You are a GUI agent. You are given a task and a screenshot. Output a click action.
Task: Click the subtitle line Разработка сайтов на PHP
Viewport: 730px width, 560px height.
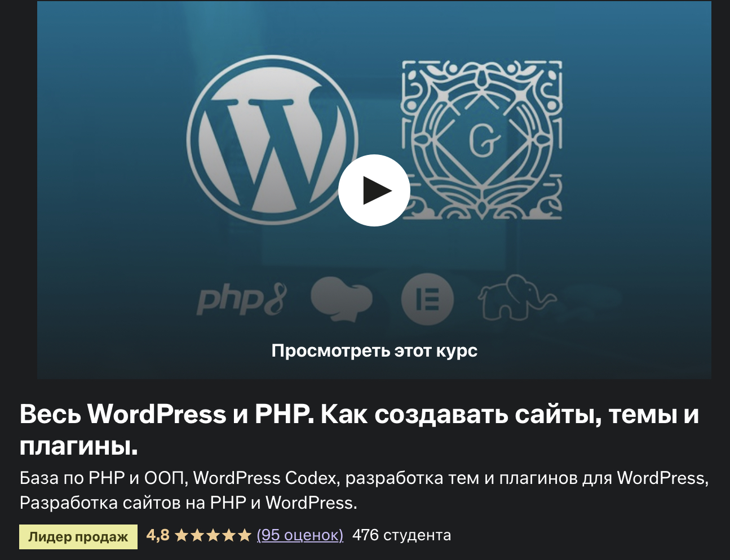pos(188,503)
